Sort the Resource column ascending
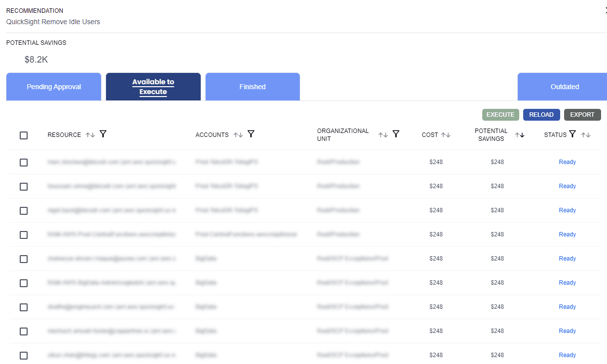This screenshot has height=364, width=607. pyautogui.click(x=91, y=133)
